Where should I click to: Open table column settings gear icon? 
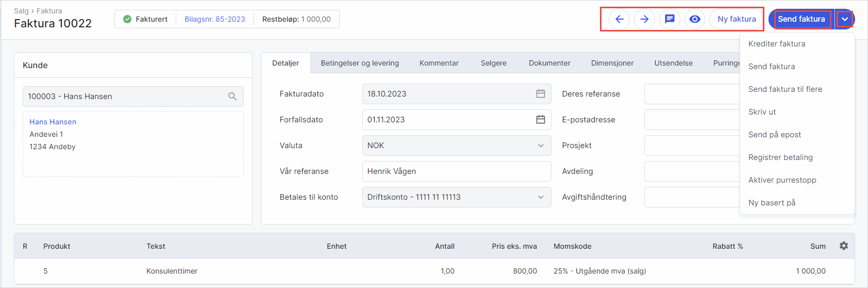[843, 246]
